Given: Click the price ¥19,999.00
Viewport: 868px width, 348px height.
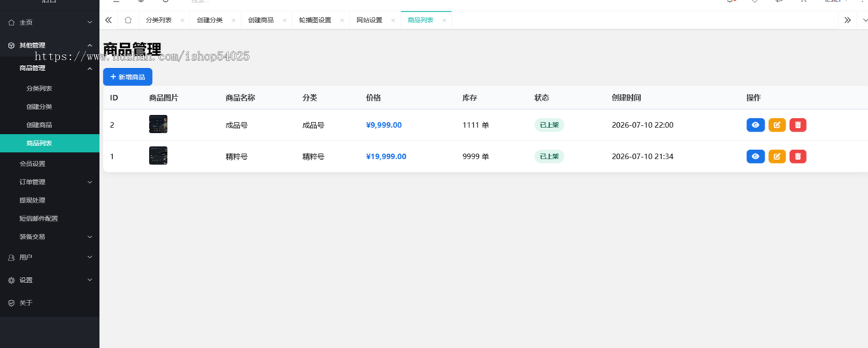Looking at the screenshot, I should 386,156.
